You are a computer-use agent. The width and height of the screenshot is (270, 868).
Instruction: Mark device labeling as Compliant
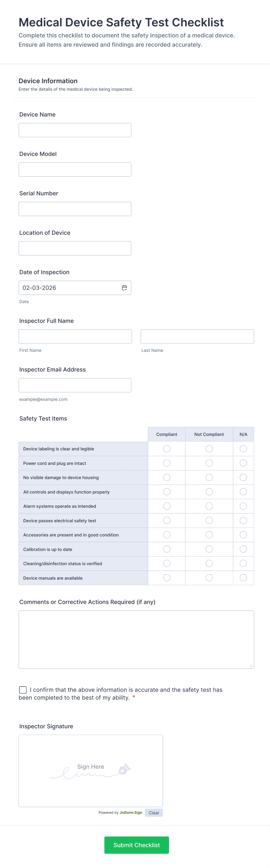click(167, 449)
